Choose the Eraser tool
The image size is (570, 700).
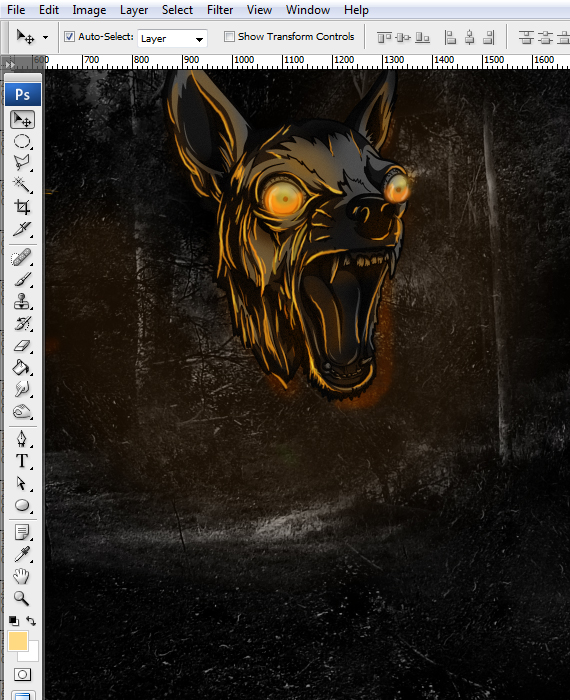pos(22,346)
